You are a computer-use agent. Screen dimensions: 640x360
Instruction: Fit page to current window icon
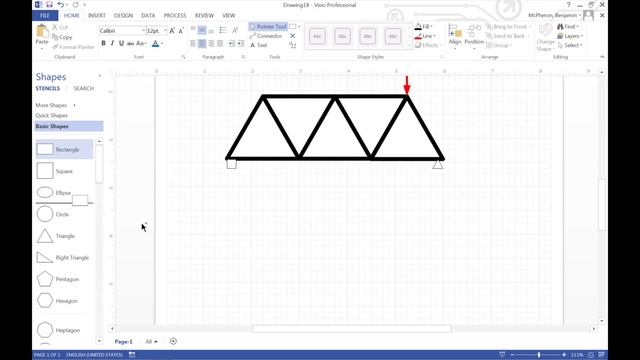591,355
